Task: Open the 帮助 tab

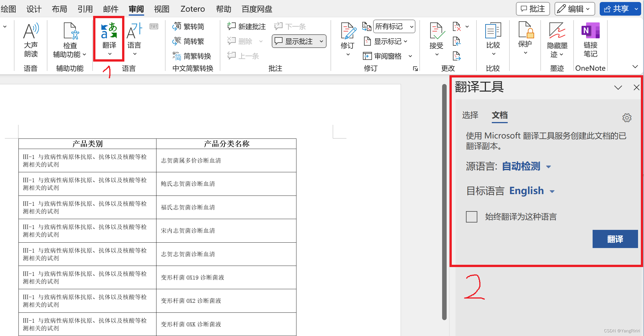Action: click(x=224, y=9)
